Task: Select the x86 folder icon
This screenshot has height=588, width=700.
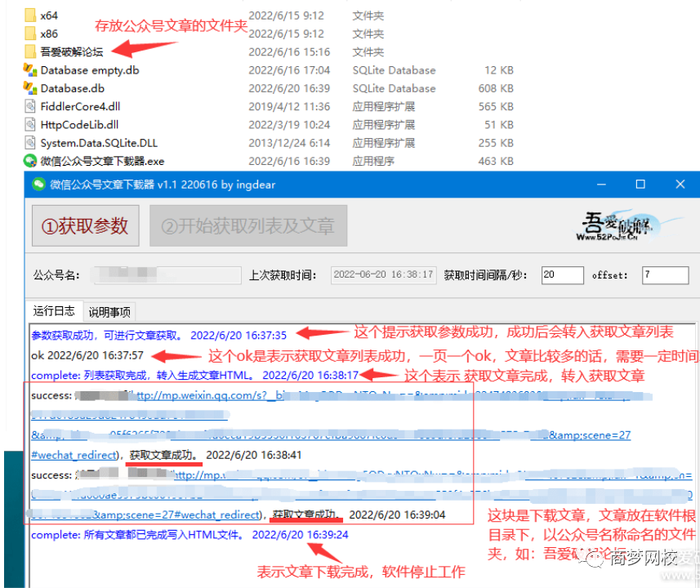Action: coord(30,33)
